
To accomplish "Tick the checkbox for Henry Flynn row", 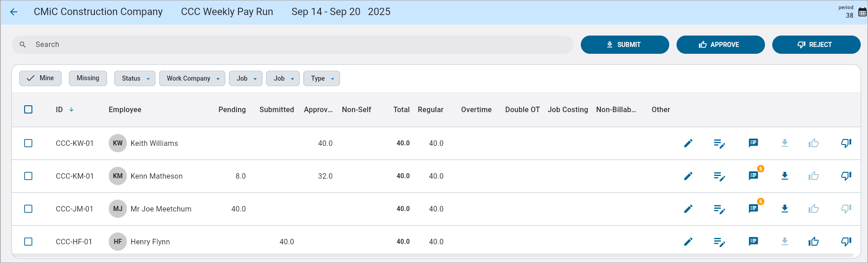I will [28, 242].
